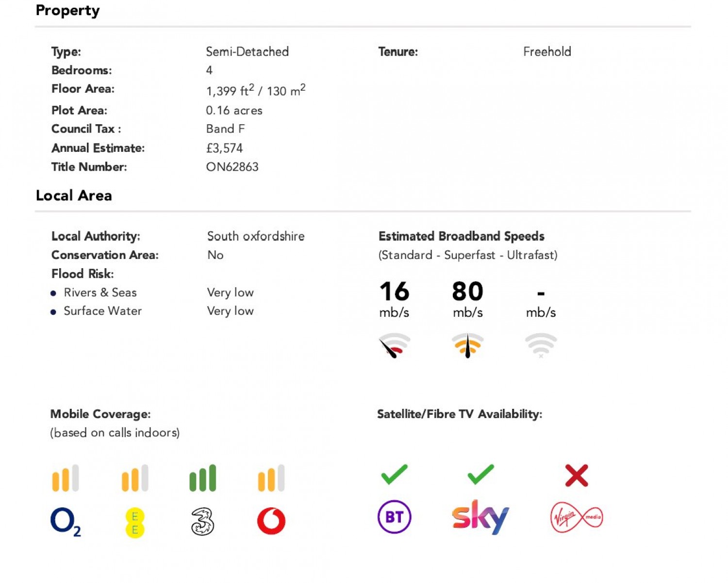Click the Property section heading
Image resolution: width=728 pixels, height=583 pixels.
click(x=67, y=10)
